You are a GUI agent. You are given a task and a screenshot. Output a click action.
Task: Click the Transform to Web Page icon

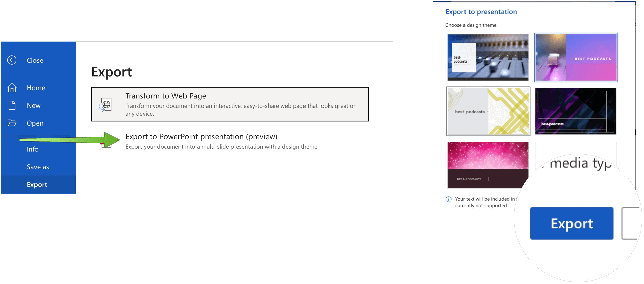click(x=106, y=104)
